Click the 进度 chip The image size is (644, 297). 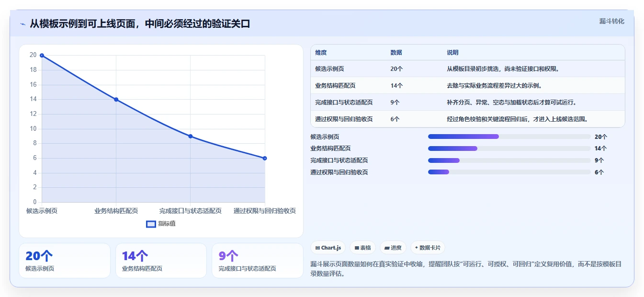pyautogui.click(x=393, y=248)
